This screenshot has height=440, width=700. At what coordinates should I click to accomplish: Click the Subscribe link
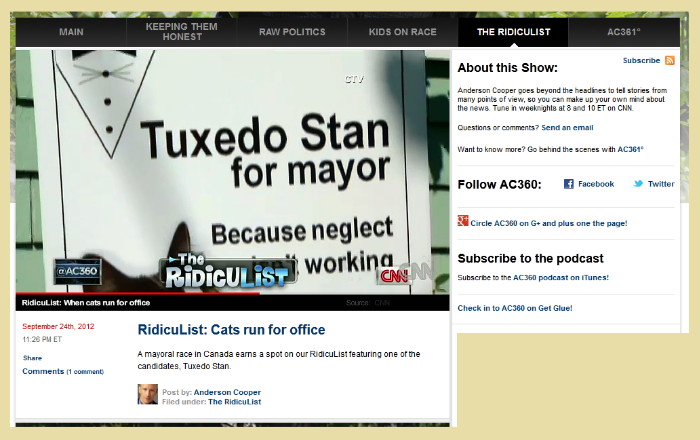click(x=641, y=60)
